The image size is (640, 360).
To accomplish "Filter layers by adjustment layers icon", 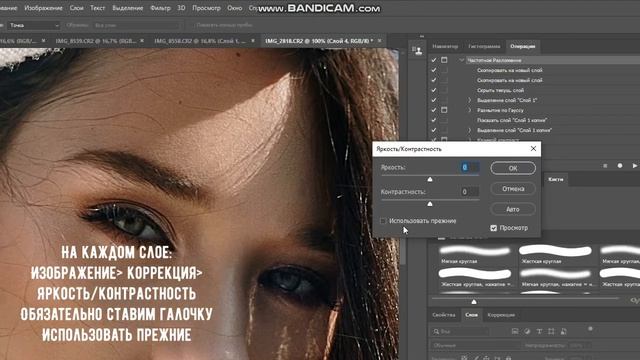I will pyautogui.click(x=527, y=331).
